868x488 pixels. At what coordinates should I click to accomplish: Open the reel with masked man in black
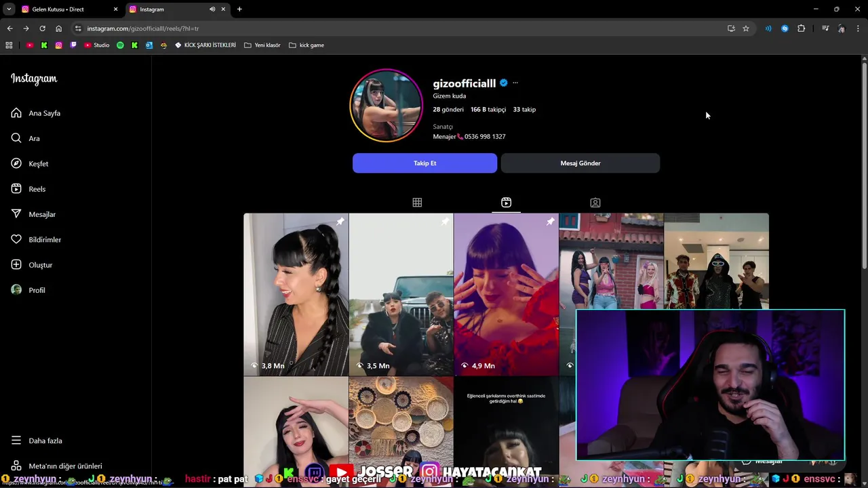click(x=716, y=261)
